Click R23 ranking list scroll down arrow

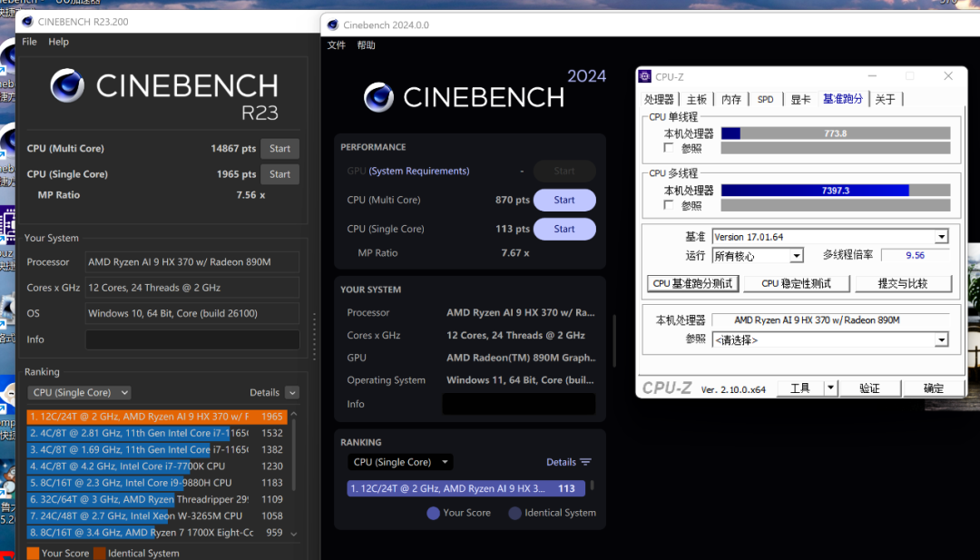pyautogui.click(x=294, y=534)
